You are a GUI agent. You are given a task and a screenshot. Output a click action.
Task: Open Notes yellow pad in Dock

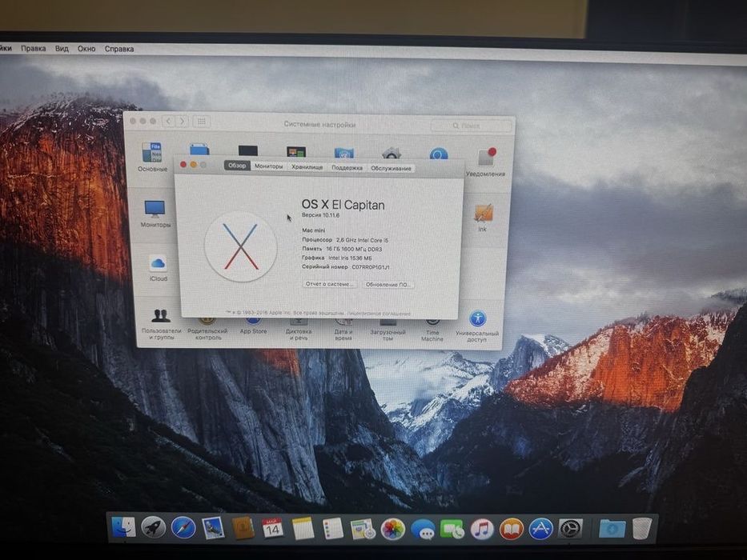coord(303,529)
